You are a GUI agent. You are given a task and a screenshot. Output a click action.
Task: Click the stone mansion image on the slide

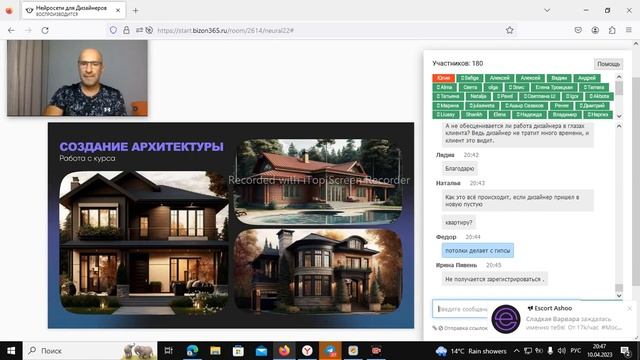point(318,271)
